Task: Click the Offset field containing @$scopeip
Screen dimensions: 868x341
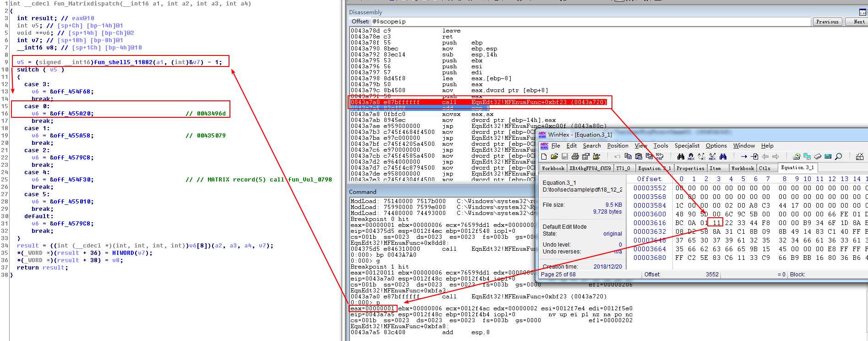Action: (590, 22)
